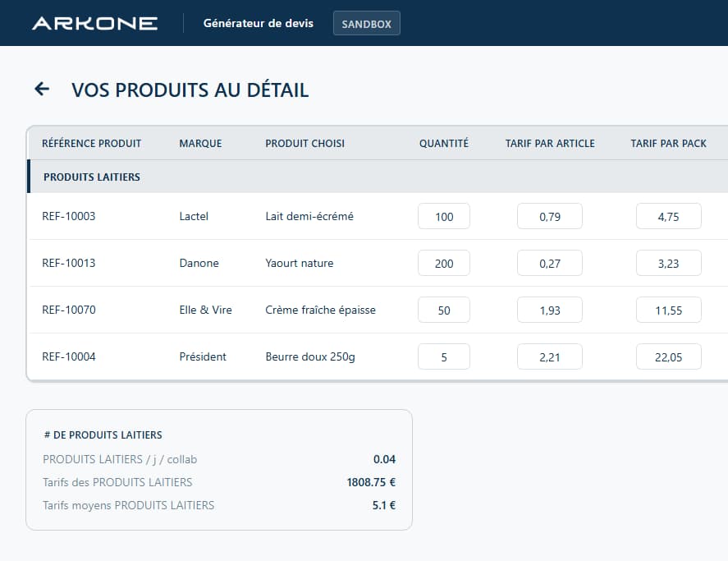
Task: Open the ARKONE logo home link
Action: 94,23
